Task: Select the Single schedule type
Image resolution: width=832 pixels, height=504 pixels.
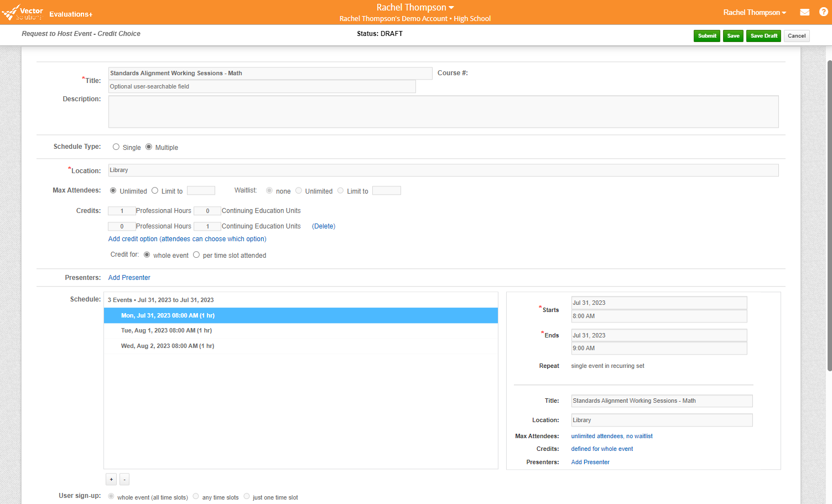Action: pyautogui.click(x=116, y=147)
